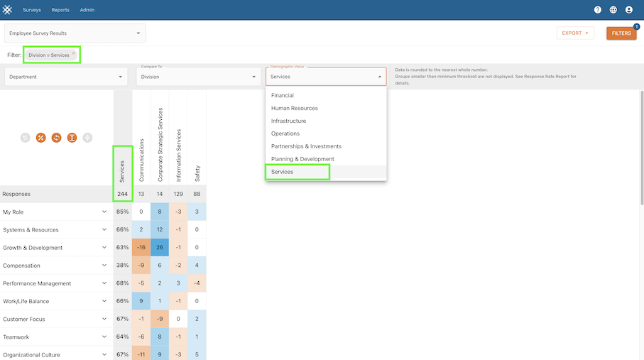
Task: Open the Compare To Division dropdown
Action: (198, 77)
